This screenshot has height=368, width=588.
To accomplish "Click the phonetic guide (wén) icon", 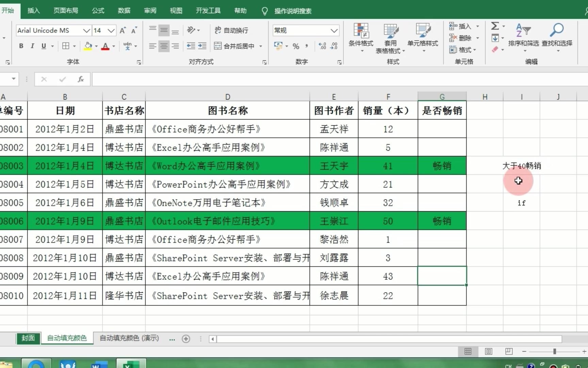I will [127, 46].
